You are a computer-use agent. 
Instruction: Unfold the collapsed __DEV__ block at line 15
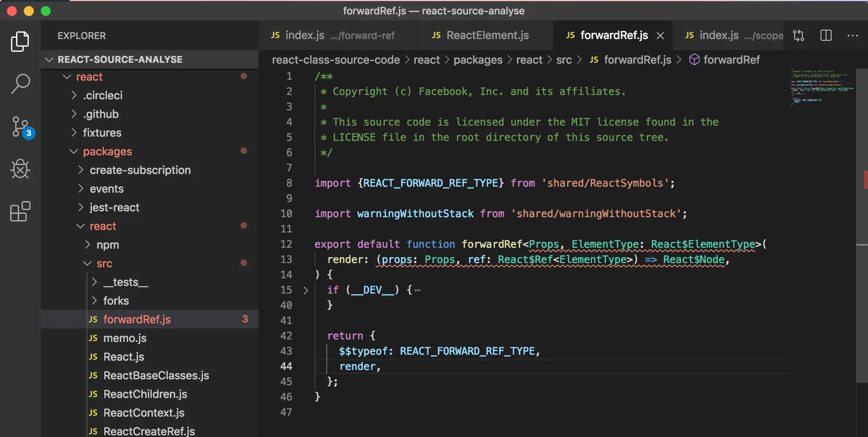click(306, 291)
